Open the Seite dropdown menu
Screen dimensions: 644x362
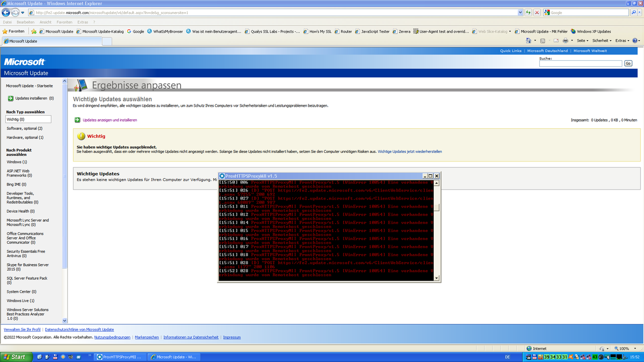[x=582, y=40]
